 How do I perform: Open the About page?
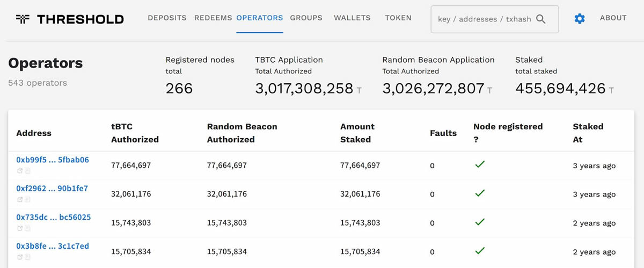(x=613, y=18)
